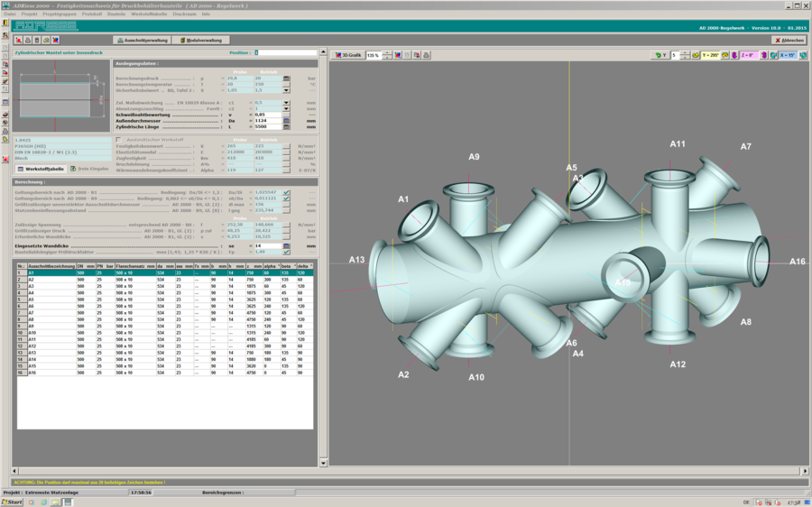The width and height of the screenshot is (812, 507).
Task: Select freie Eingabe material entry
Action: coord(88,169)
